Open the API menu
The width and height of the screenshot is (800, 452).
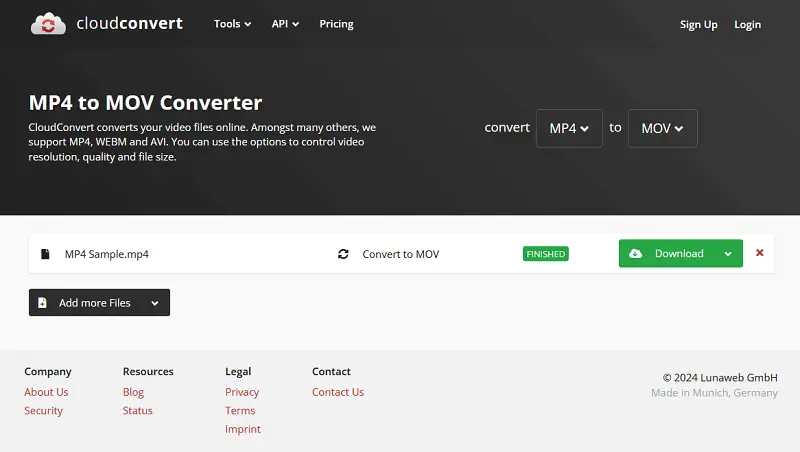pos(285,24)
